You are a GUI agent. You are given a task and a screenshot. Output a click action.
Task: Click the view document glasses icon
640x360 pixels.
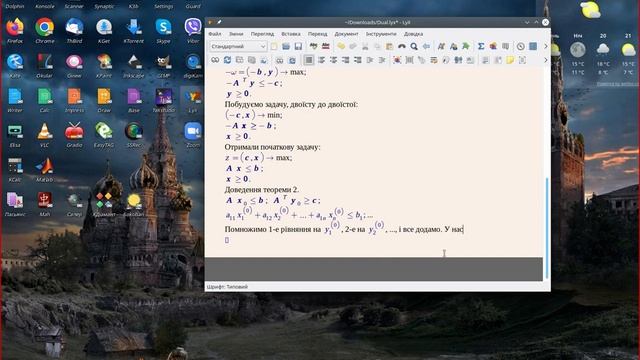[215, 60]
